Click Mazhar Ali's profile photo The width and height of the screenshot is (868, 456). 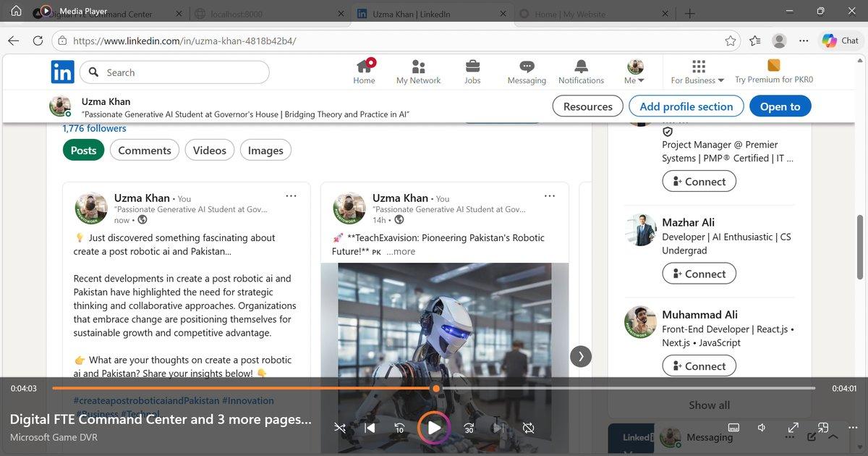click(x=640, y=230)
